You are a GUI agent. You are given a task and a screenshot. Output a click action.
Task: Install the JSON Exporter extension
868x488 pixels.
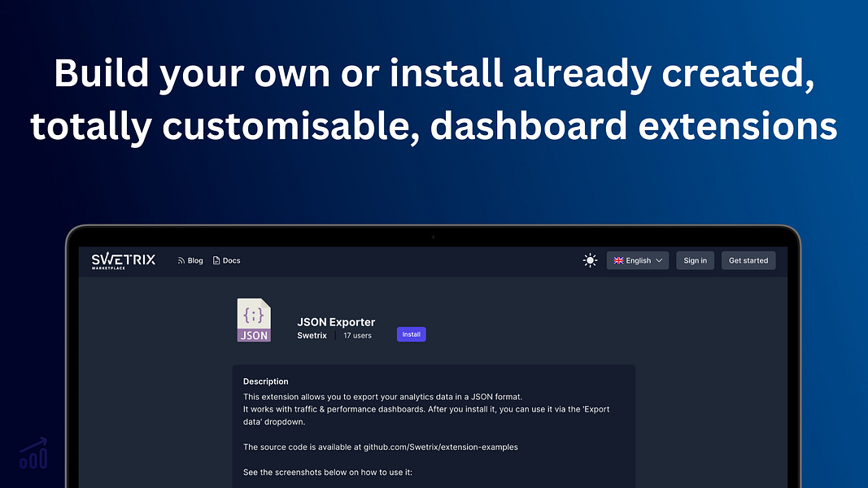tap(412, 334)
